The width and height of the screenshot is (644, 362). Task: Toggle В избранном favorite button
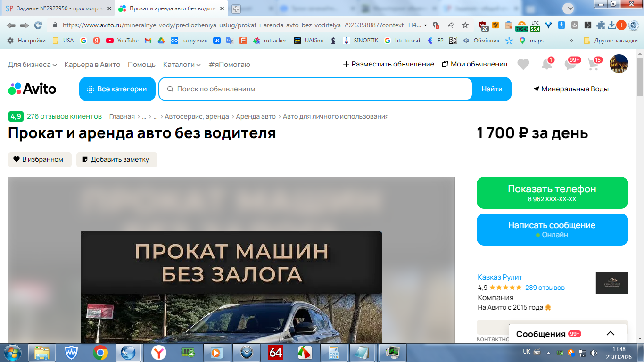click(x=40, y=159)
